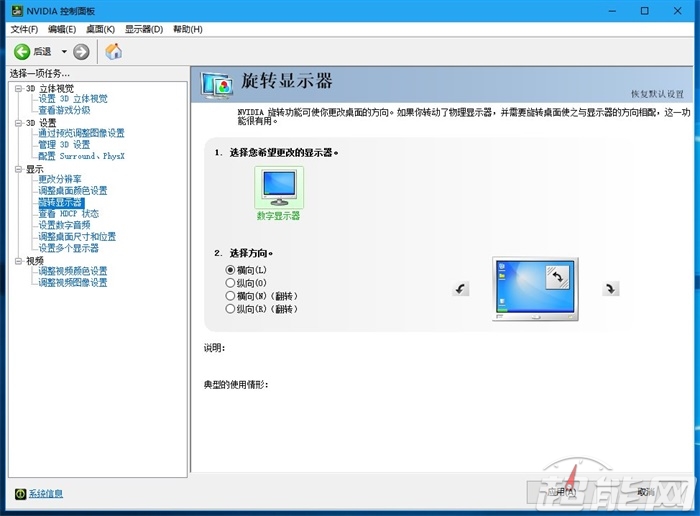Image resolution: width=700 pixels, height=516 pixels.
Task: Collapse the 视频 tree node
Action: 18,261
